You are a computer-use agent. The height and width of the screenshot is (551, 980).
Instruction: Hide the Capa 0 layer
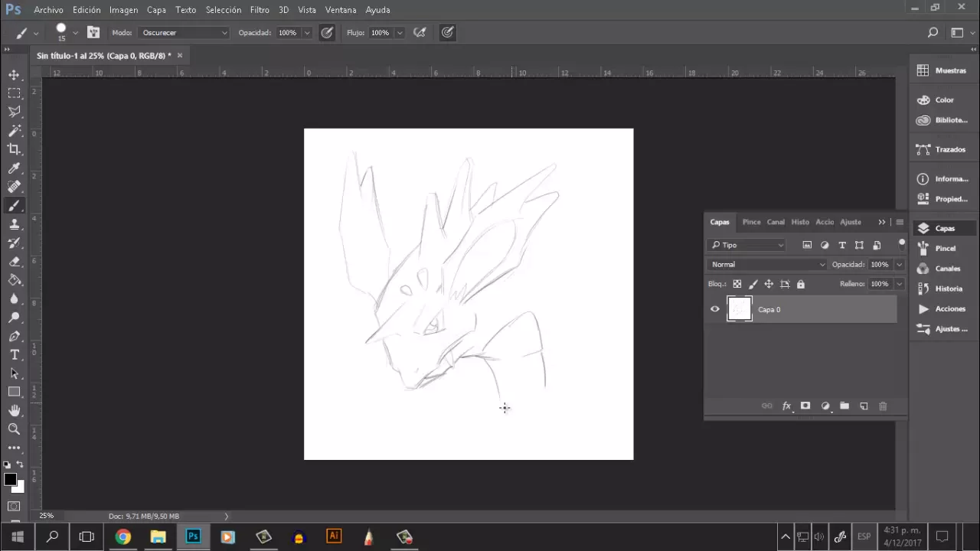click(x=715, y=309)
